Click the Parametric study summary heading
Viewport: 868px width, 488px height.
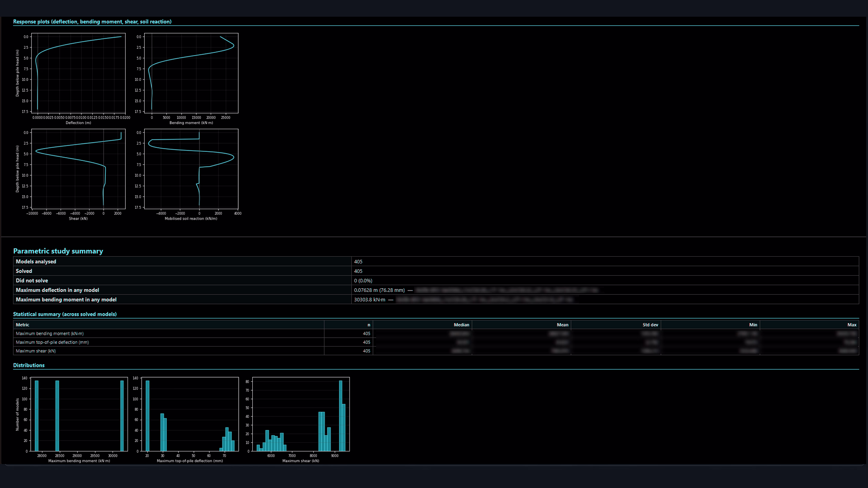coord(58,251)
